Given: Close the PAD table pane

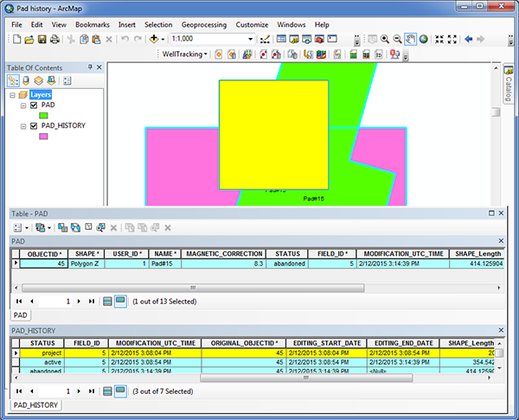Looking at the screenshot, I should coord(501,241).
